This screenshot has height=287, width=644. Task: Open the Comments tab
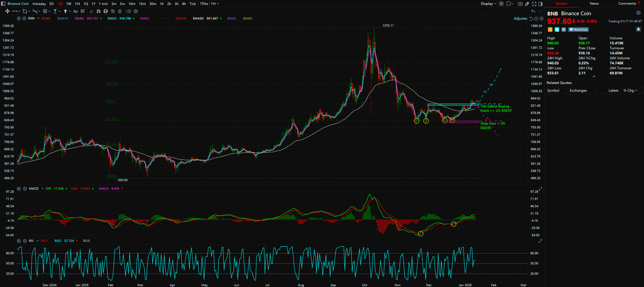pyautogui.click(x=627, y=4)
